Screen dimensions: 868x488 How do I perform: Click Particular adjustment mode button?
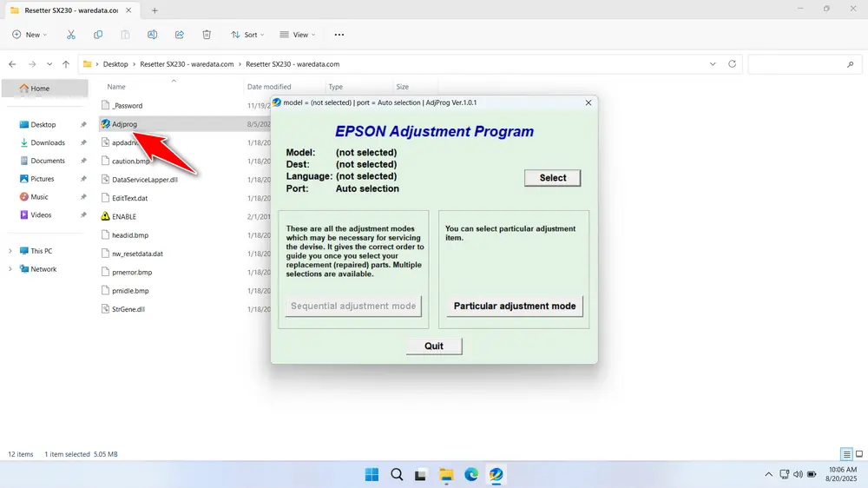coord(514,306)
